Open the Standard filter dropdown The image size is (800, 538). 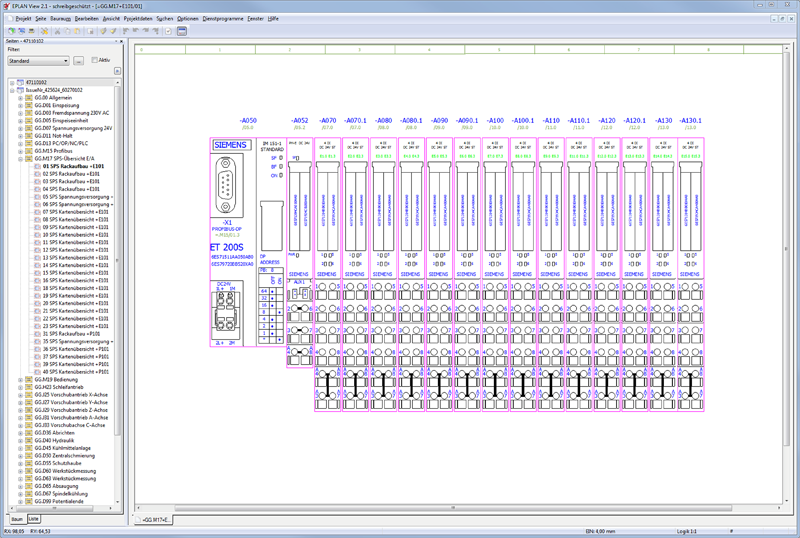click(38, 61)
